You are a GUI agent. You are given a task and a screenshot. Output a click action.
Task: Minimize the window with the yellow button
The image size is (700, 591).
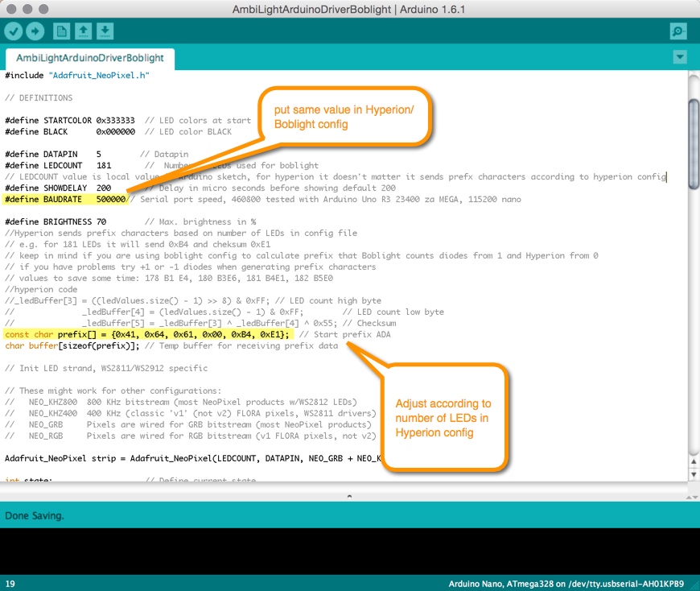coord(30,8)
